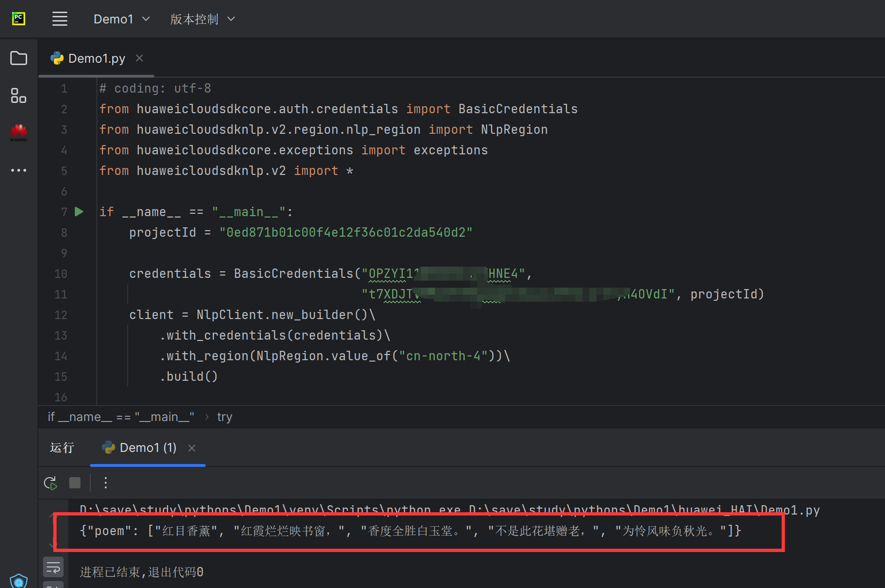This screenshot has height=588, width=885.
Task: Click the "cn-north-4" region string
Action: coord(443,356)
